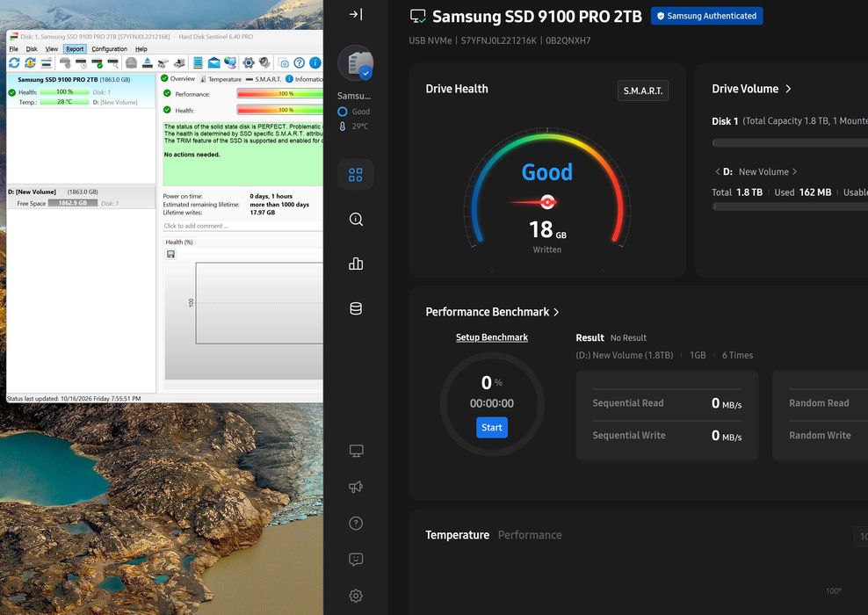Open the Setup Benchmark link
The width and height of the screenshot is (868, 615).
coord(492,337)
